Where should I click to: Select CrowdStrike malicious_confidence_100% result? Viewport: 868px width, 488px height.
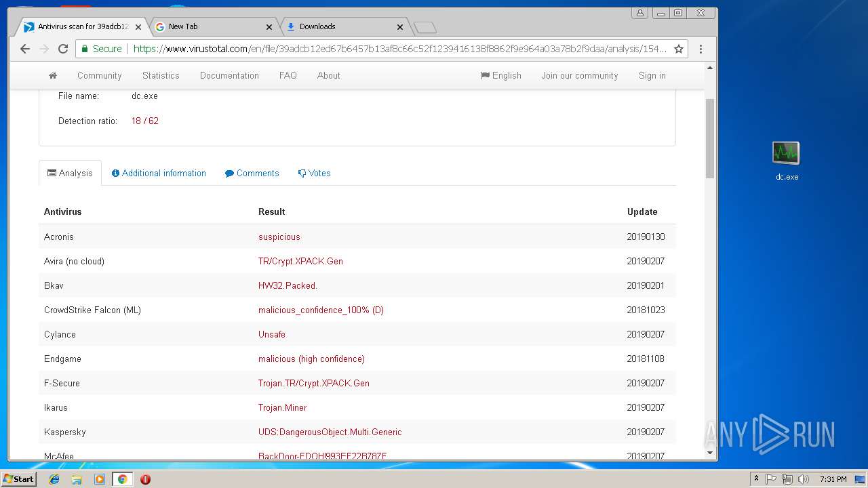(x=321, y=310)
